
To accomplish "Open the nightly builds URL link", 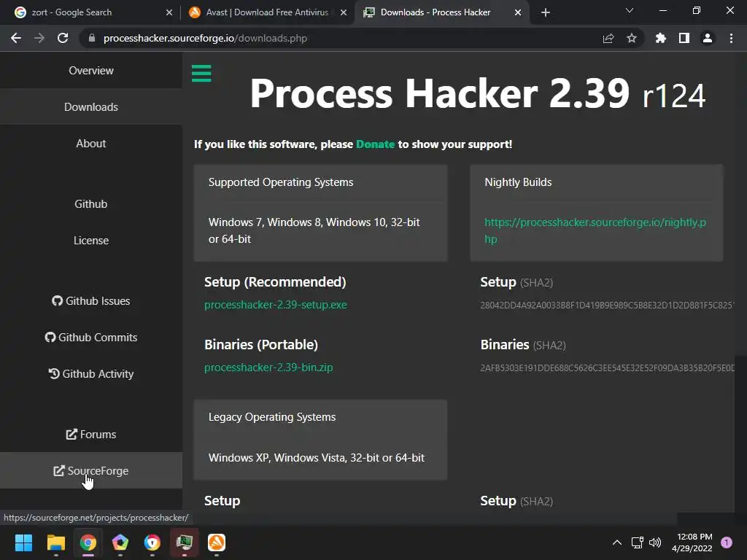I will point(595,230).
